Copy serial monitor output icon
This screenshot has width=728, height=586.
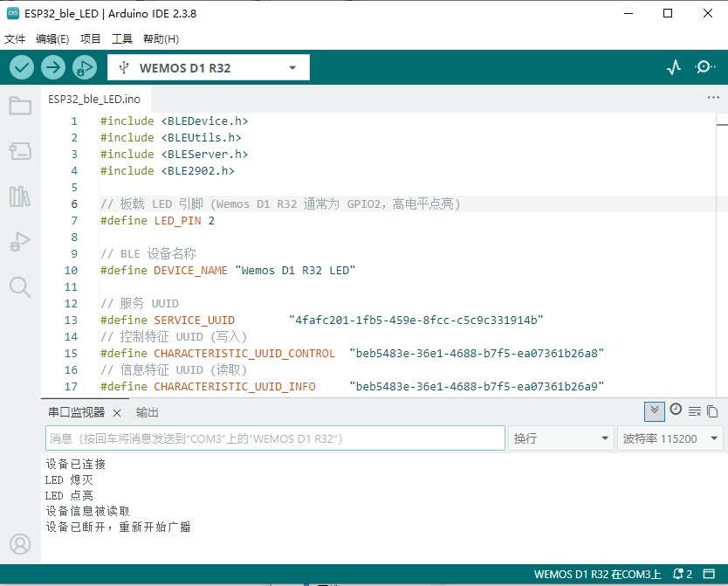(712, 411)
